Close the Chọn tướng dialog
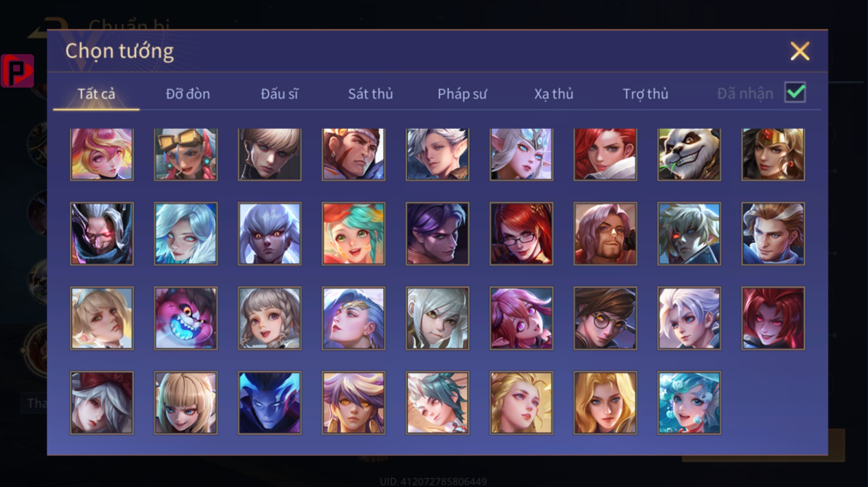The image size is (868, 487). [800, 51]
